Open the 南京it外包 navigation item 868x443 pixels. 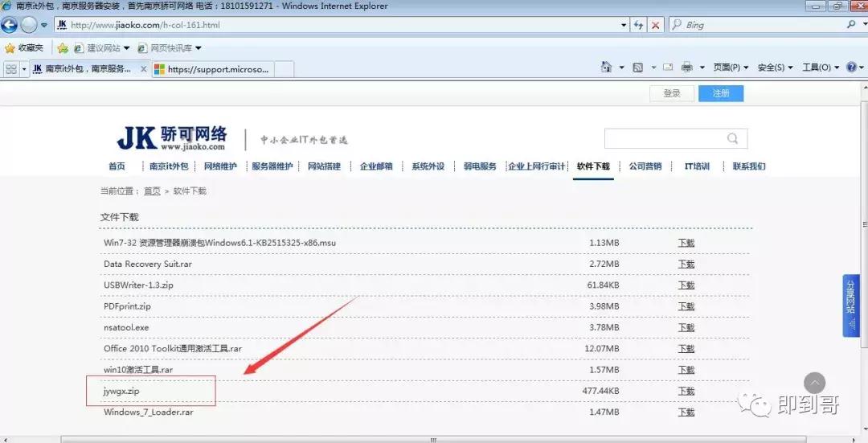coord(169,166)
